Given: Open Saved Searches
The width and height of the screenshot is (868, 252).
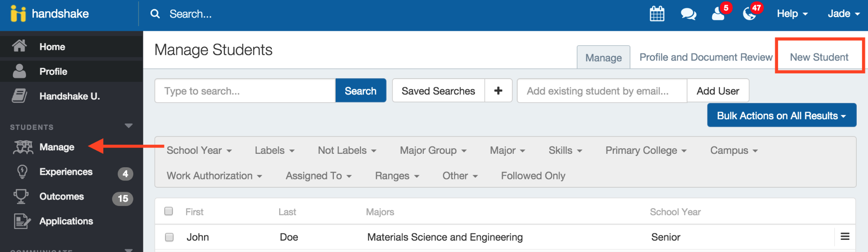Looking at the screenshot, I should [438, 90].
